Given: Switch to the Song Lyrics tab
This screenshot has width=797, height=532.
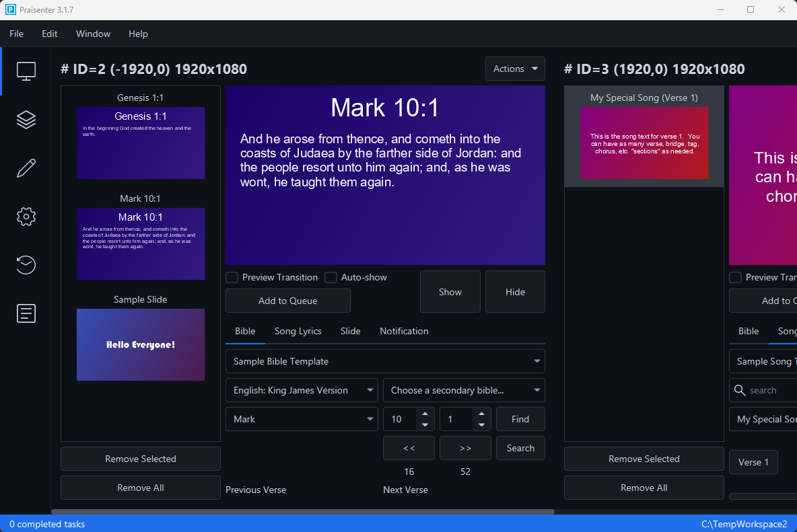Looking at the screenshot, I should [298, 331].
